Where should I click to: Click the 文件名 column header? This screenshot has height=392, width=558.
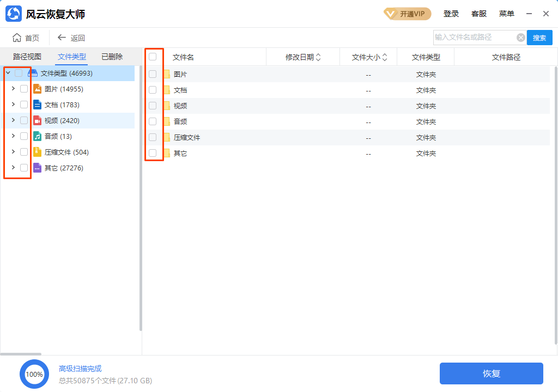(x=183, y=57)
